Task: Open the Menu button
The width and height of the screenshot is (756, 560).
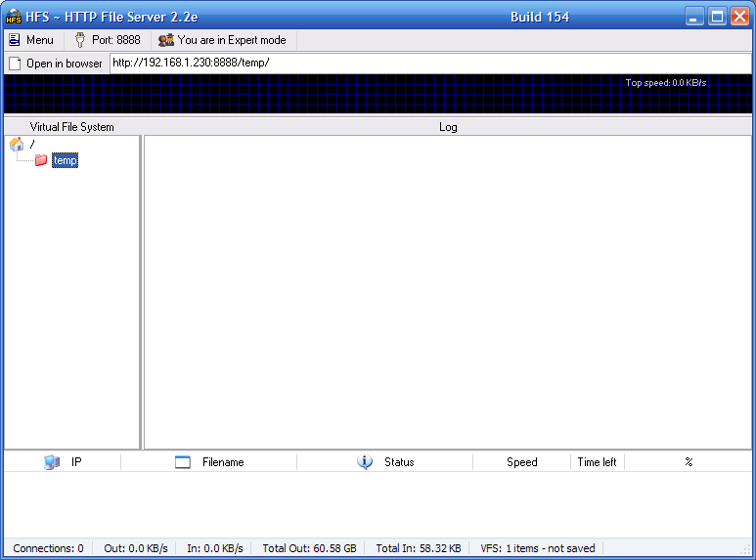Action: coord(31,40)
